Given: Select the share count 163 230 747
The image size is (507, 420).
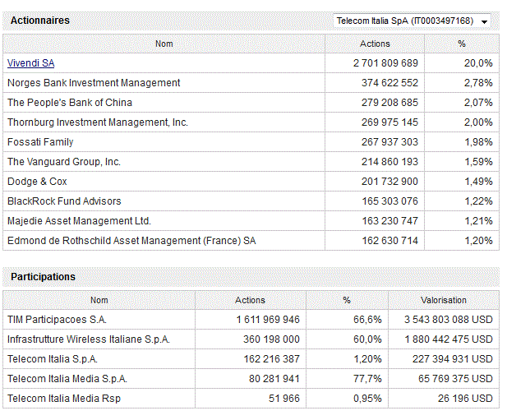Looking at the screenshot, I should pos(390,221).
